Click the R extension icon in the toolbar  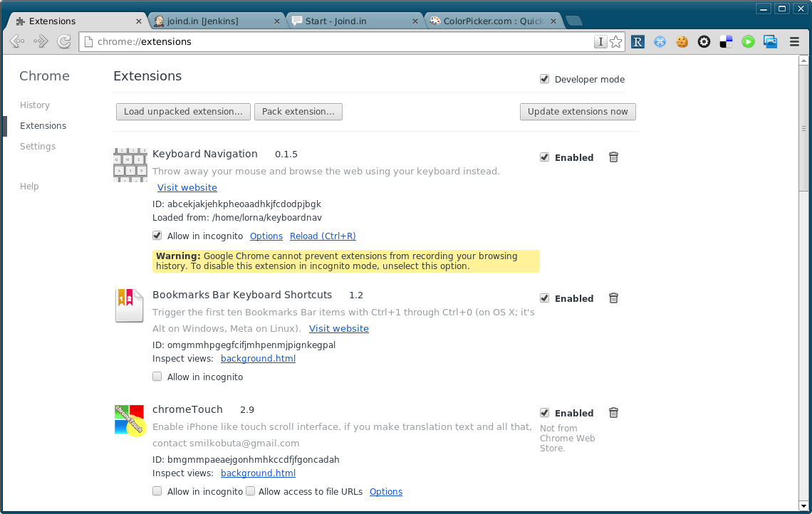point(637,41)
